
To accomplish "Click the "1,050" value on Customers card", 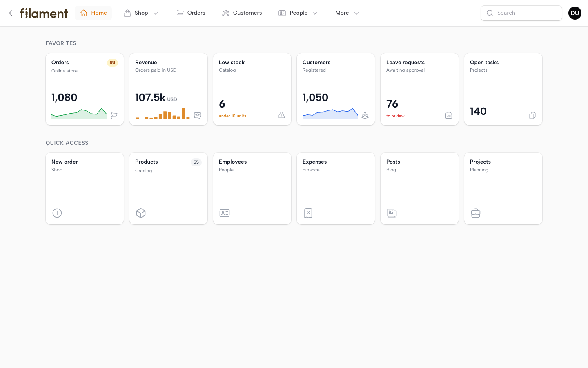I will pyautogui.click(x=315, y=97).
